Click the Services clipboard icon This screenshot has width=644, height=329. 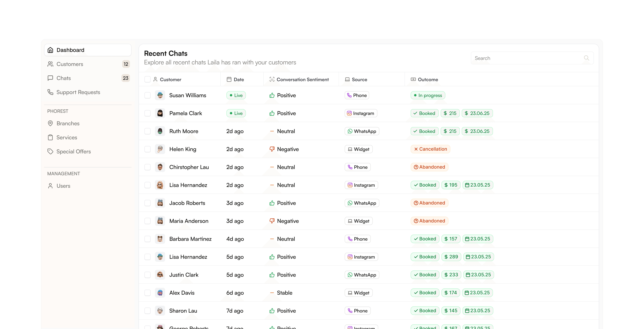[50, 137]
